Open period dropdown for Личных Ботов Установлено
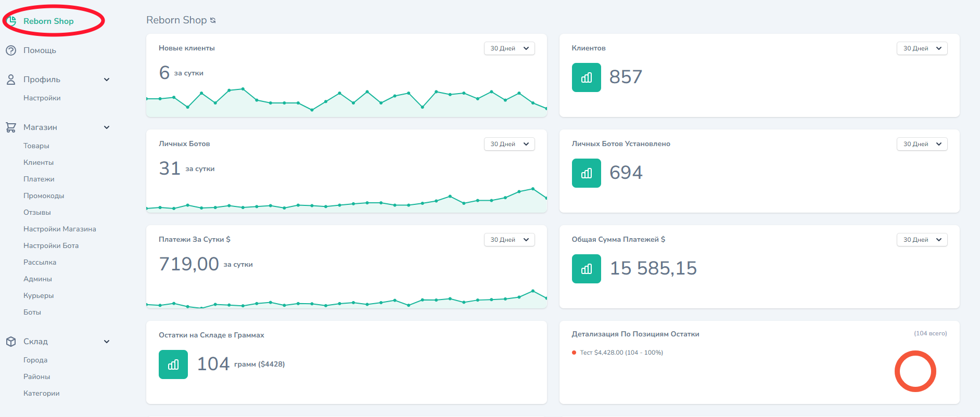This screenshot has width=980, height=417. coord(922,144)
